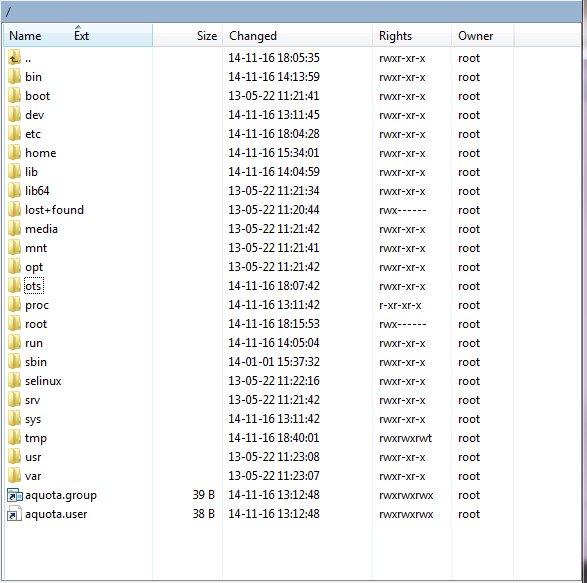
Task: Click the var folder icon
Action: pyautogui.click(x=14, y=476)
